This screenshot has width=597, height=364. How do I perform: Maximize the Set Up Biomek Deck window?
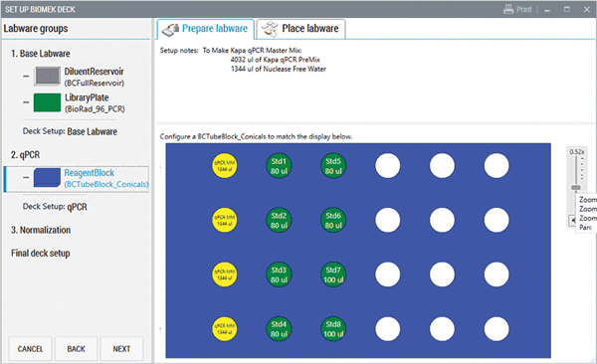click(x=567, y=9)
